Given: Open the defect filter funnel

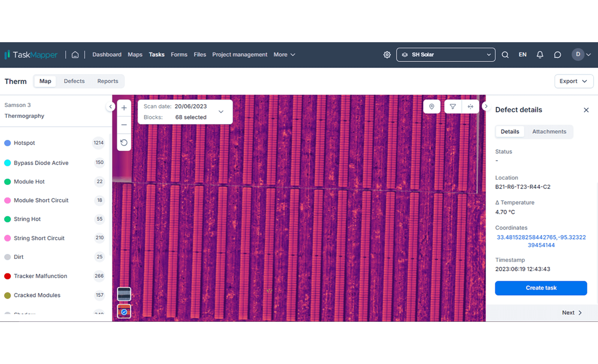Looking at the screenshot, I should (453, 106).
